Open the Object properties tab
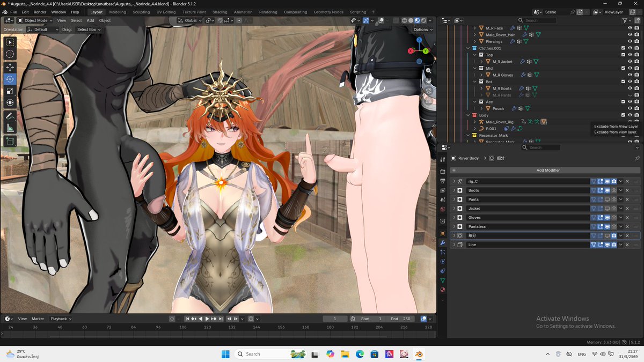 point(443,233)
